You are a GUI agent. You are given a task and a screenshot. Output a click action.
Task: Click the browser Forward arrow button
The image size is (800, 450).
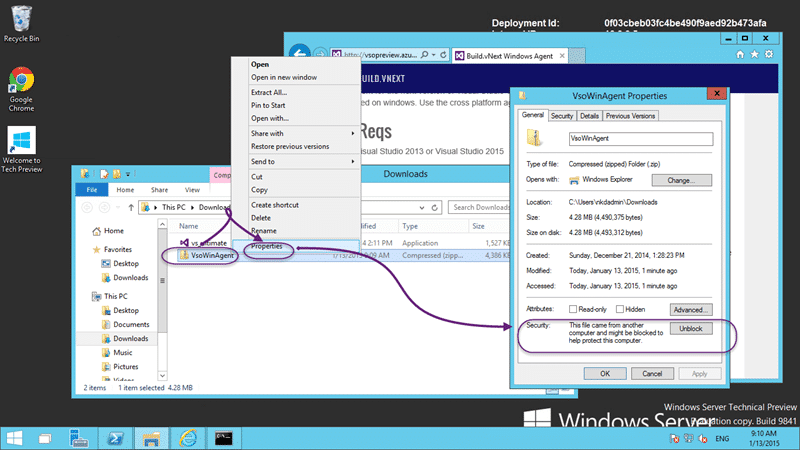pos(320,54)
